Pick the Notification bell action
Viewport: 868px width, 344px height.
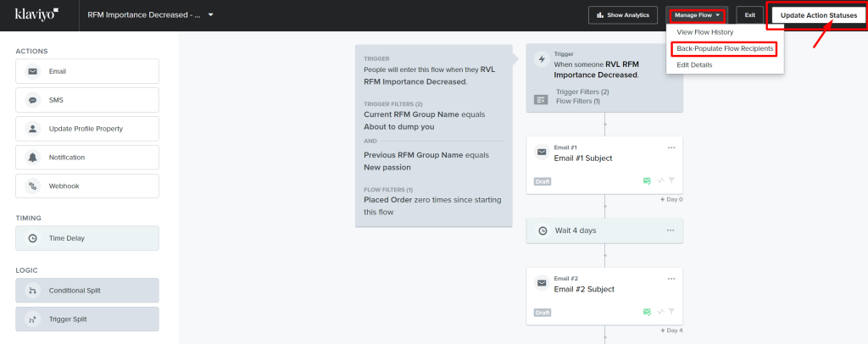pyautogui.click(x=86, y=158)
